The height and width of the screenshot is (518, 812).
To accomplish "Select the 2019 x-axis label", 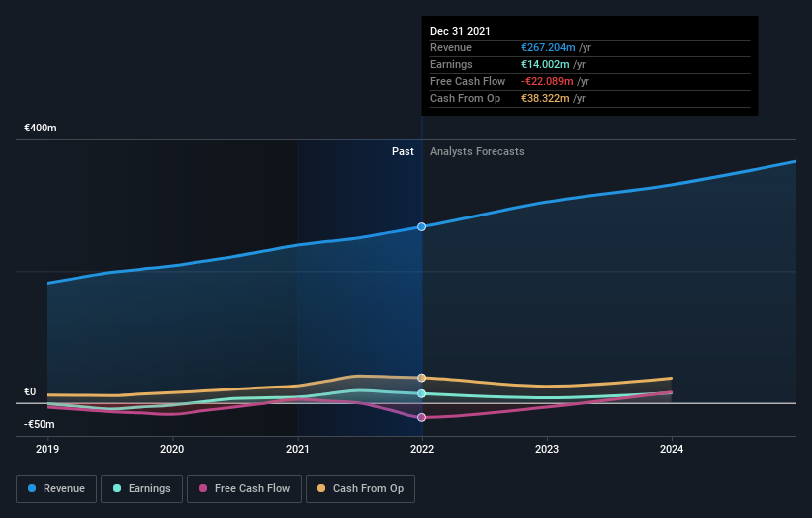I will point(47,449).
